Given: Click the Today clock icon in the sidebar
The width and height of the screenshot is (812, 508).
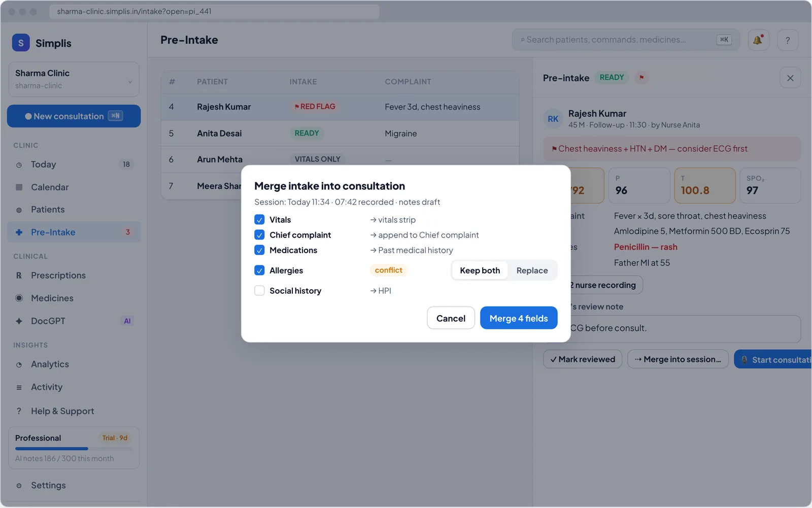Looking at the screenshot, I should 19,165.
